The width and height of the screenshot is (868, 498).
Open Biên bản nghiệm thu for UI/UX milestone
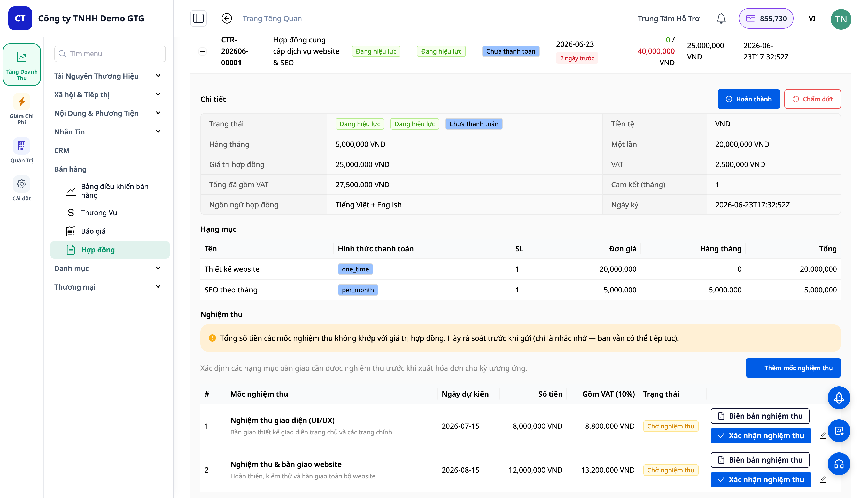(x=760, y=416)
